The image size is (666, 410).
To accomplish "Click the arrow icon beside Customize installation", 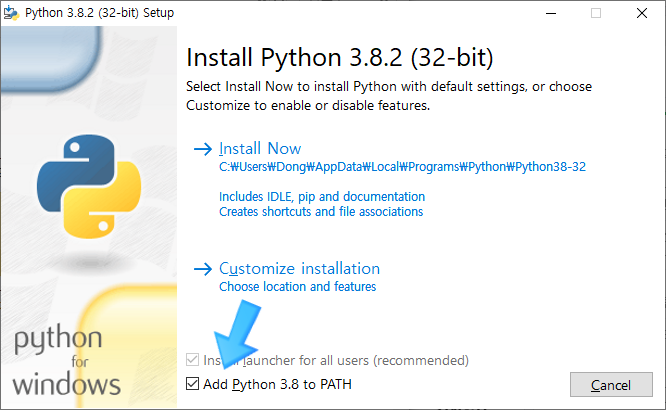I will (203, 269).
